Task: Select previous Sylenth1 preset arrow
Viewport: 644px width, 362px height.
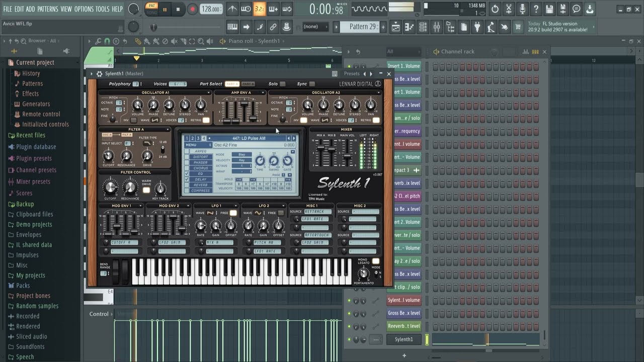Action: [364, 74]
